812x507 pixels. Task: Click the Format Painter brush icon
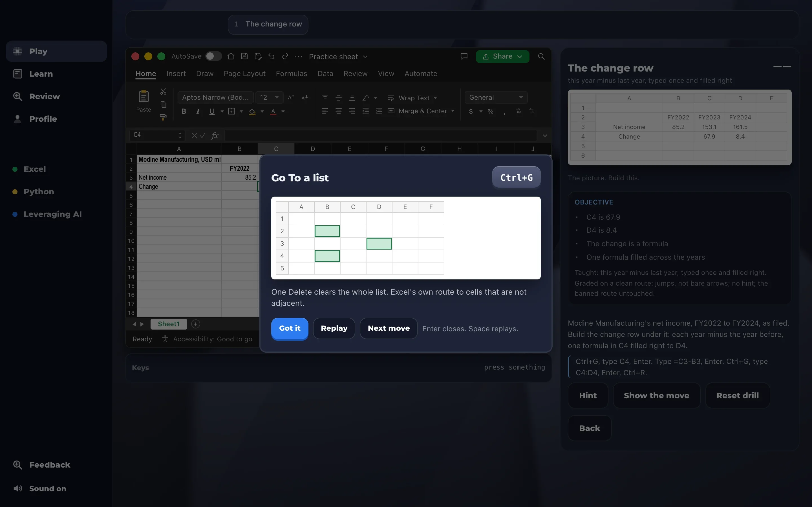[164, 117]
